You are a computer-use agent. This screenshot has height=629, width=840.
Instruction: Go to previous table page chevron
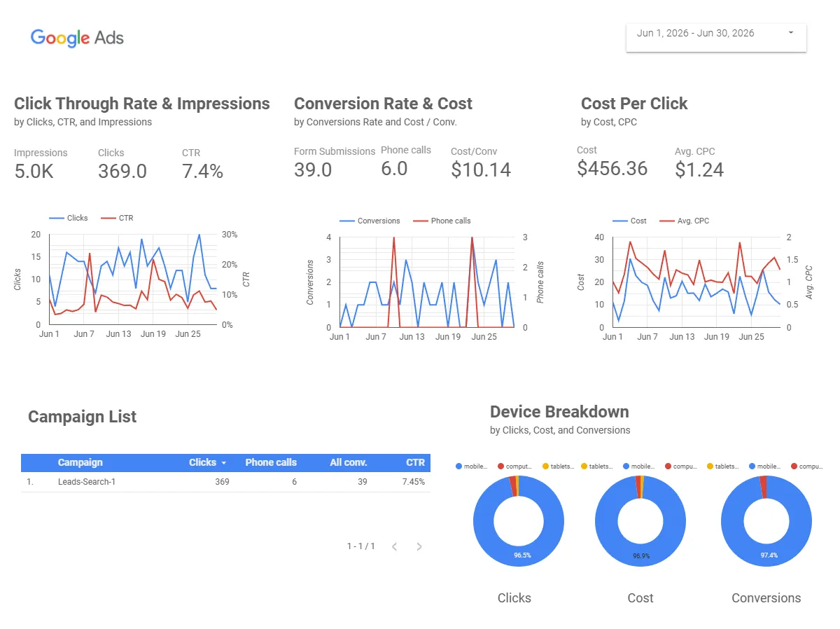(394, 546)
